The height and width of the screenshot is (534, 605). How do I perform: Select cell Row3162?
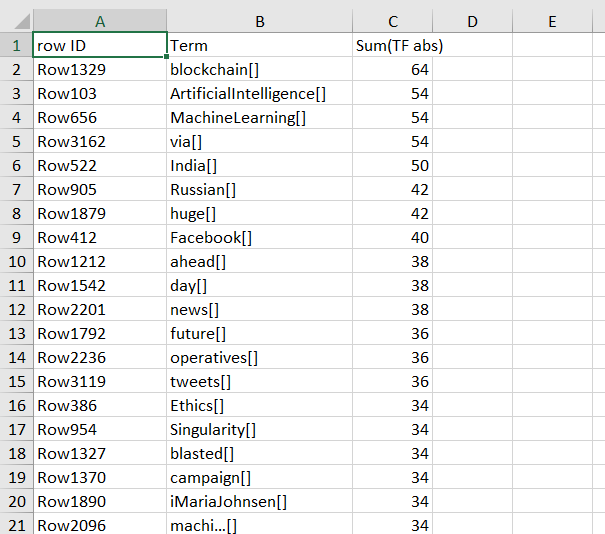click(100, 142)
